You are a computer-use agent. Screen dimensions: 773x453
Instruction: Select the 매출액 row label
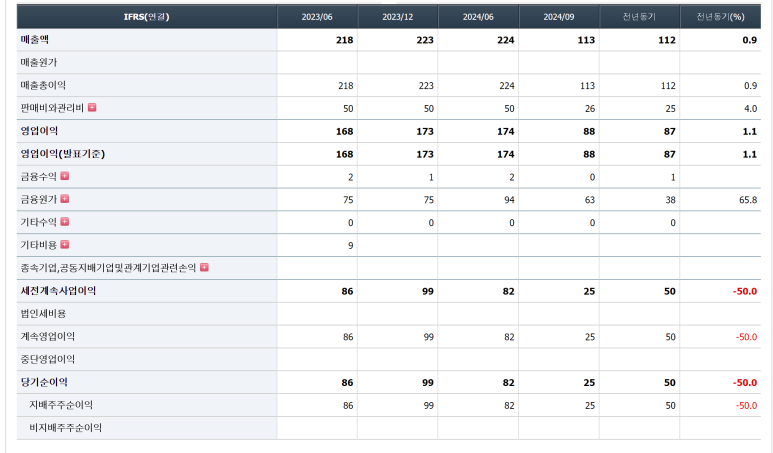pyautogui.click(x=35, y=39)
